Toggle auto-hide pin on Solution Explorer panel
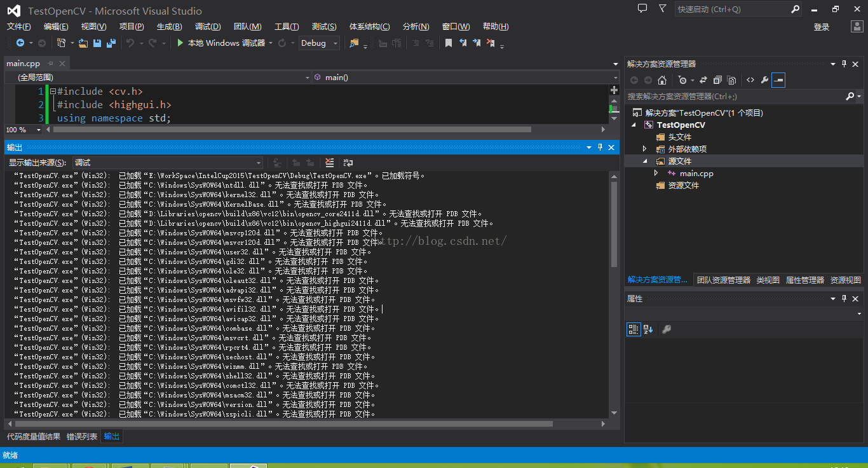The height and width of the screenshot is (468, 868). [844, 64]
